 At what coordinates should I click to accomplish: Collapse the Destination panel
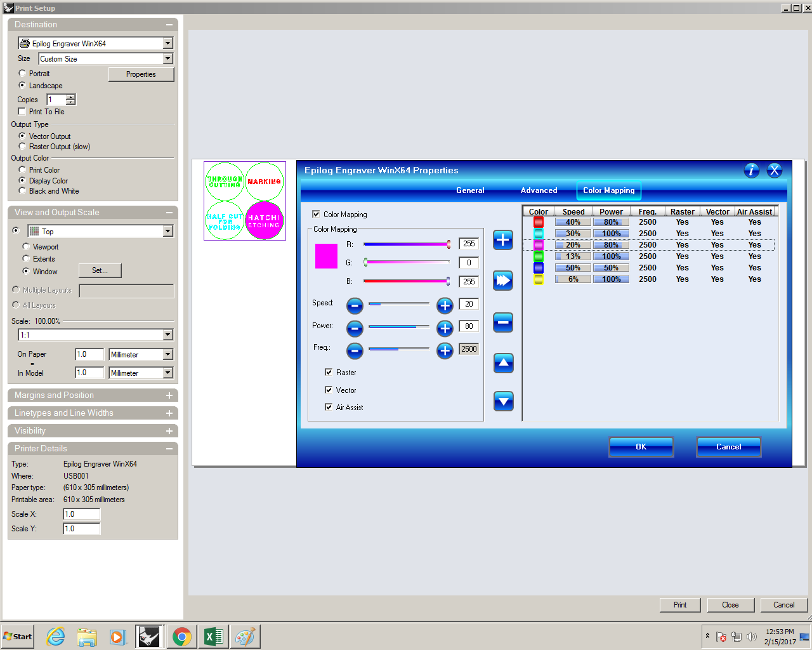(169, 25)
